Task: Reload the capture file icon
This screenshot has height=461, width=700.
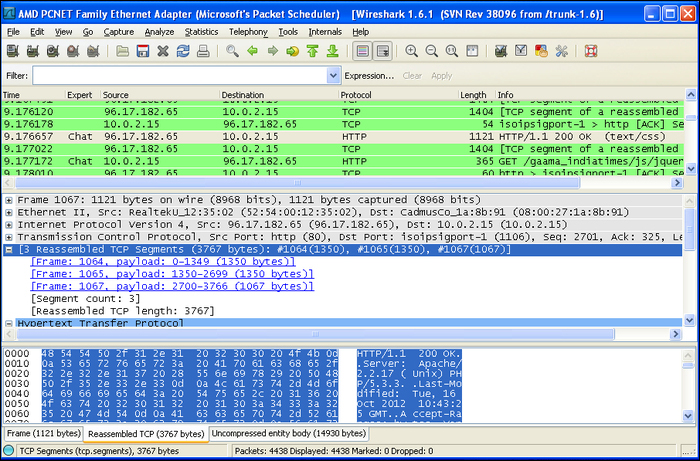Action: coord(183,51)
